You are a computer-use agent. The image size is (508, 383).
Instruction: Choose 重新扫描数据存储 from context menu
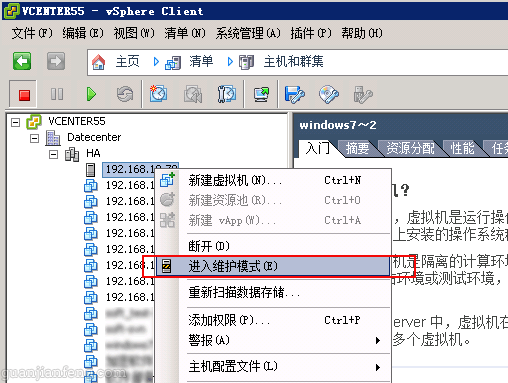click(273, 292)
